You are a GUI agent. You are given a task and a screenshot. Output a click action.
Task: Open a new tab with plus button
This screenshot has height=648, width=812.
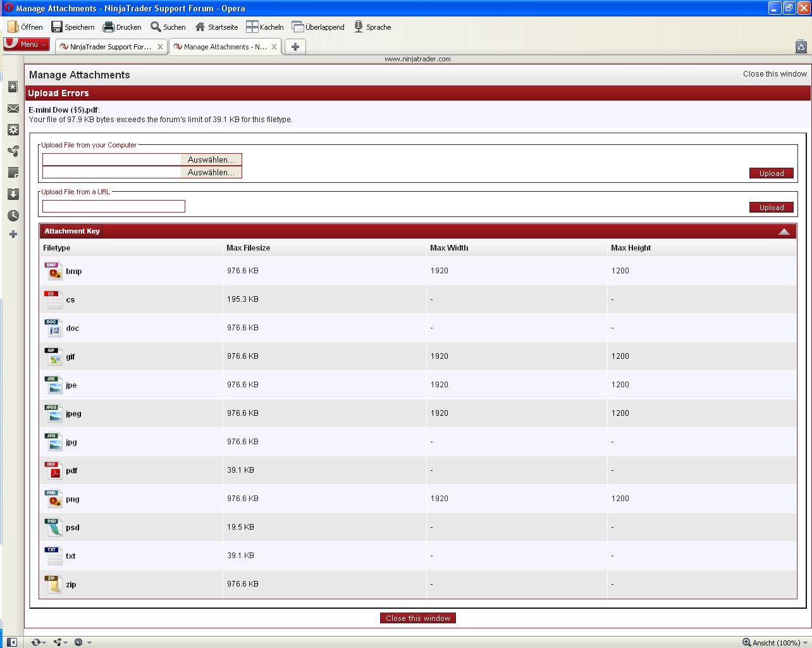(x=295, y=47)
